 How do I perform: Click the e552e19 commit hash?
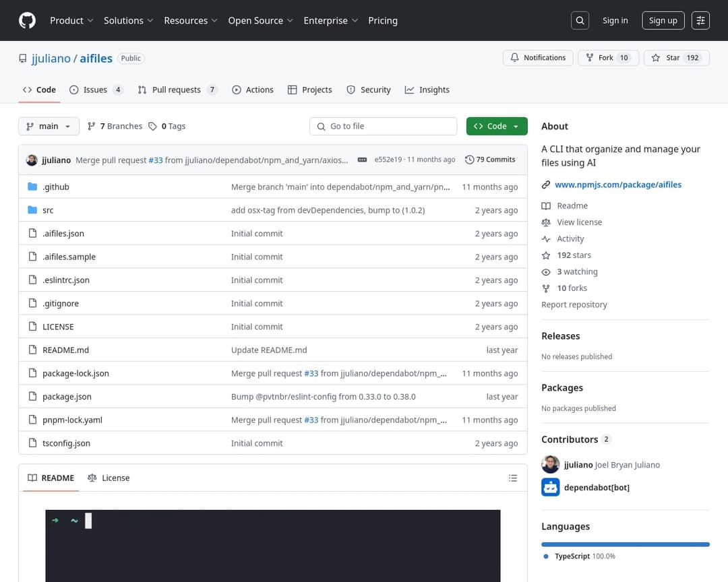point(388,160)
